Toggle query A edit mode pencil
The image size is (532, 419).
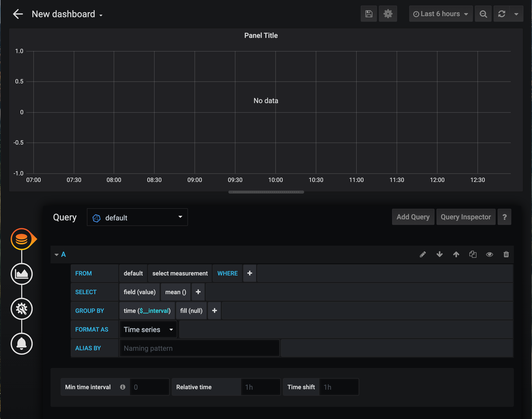pyautogui.click(x=423, y=254)
